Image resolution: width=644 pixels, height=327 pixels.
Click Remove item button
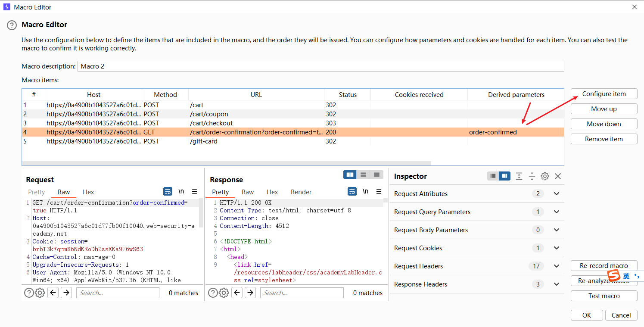pyautogui.click(x=604, y=139)
